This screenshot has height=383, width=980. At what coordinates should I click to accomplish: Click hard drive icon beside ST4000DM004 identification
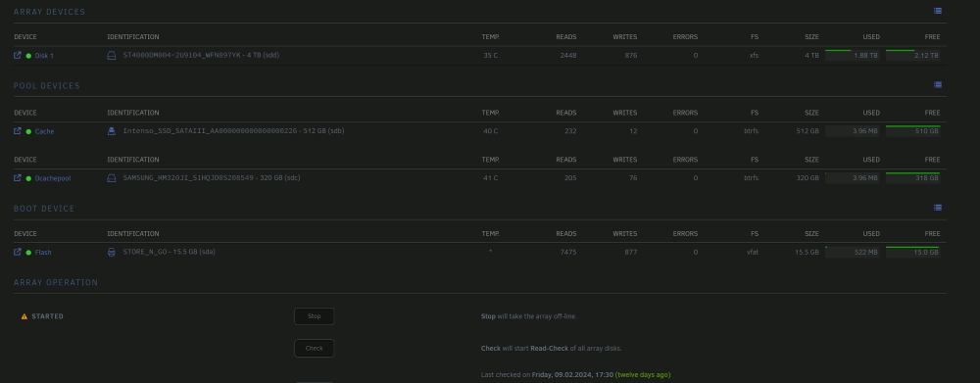(112, 55)
